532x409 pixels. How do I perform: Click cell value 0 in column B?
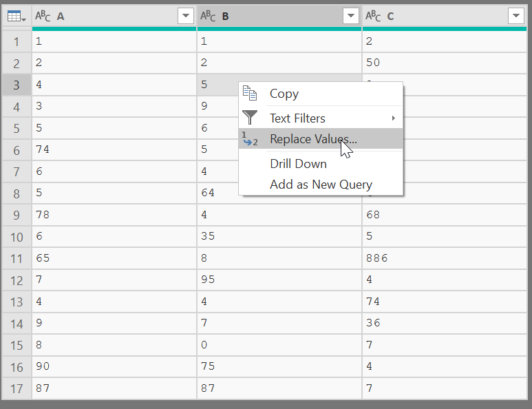tap(204, 344)
